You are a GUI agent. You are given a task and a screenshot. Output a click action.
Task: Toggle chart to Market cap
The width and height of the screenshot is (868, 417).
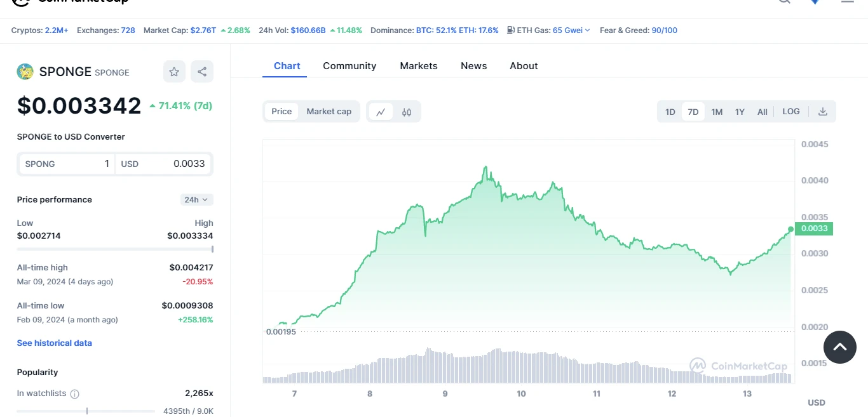point(329,112)
